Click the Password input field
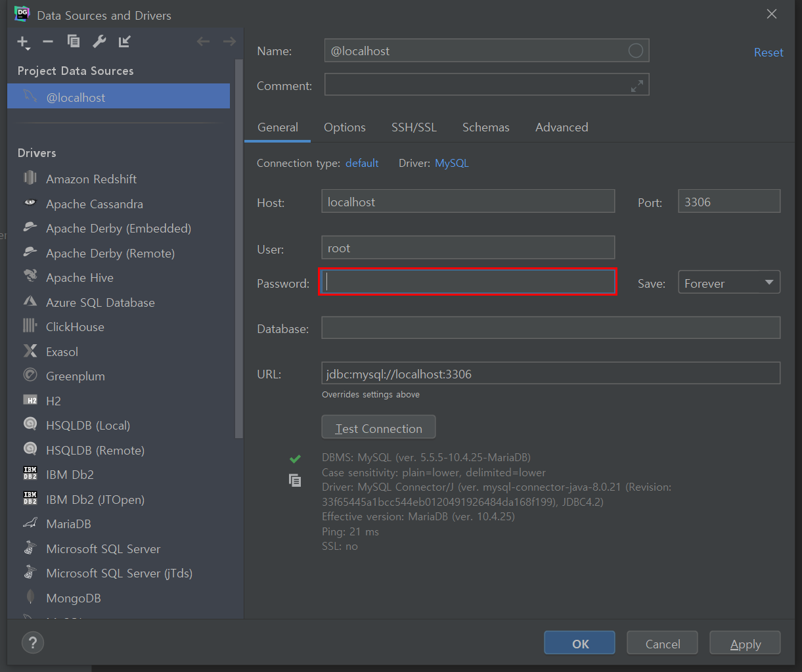The height and width of the screenshot is (672, 802). tap(468, 282)
